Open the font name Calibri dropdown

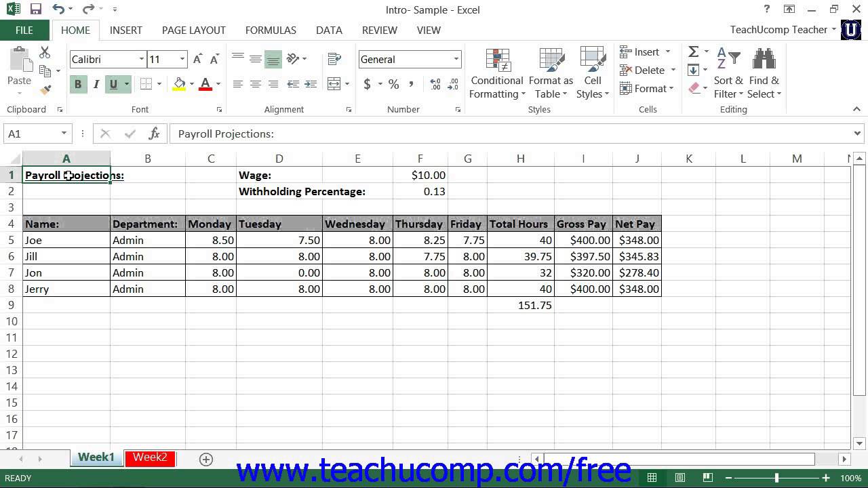coord(142,60)
